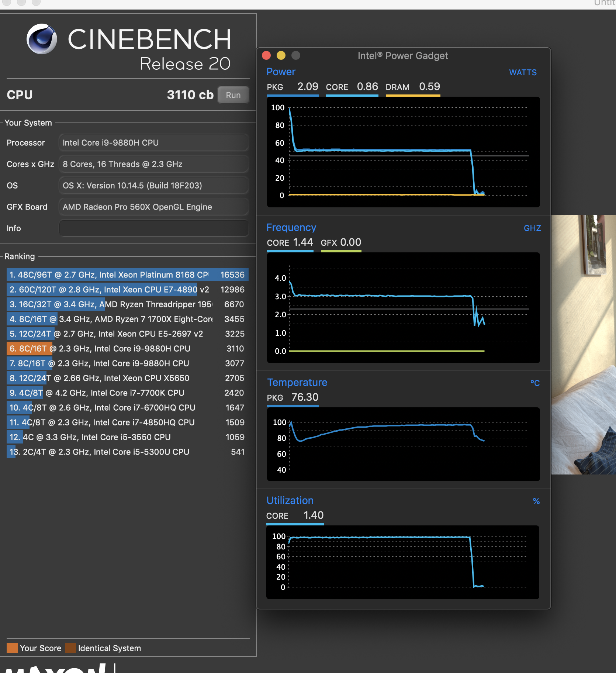Click the Temperature graph
The image size is (616, 673).
tap(403, 444)
